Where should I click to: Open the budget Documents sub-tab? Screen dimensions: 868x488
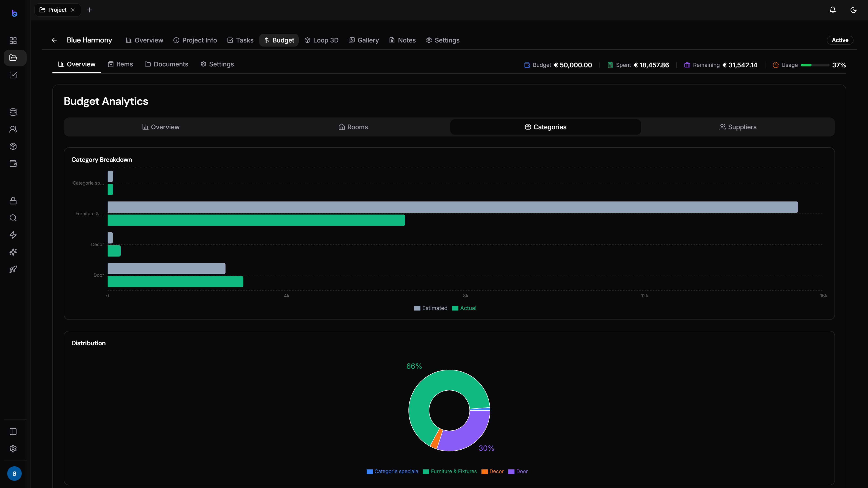(166, 64)
